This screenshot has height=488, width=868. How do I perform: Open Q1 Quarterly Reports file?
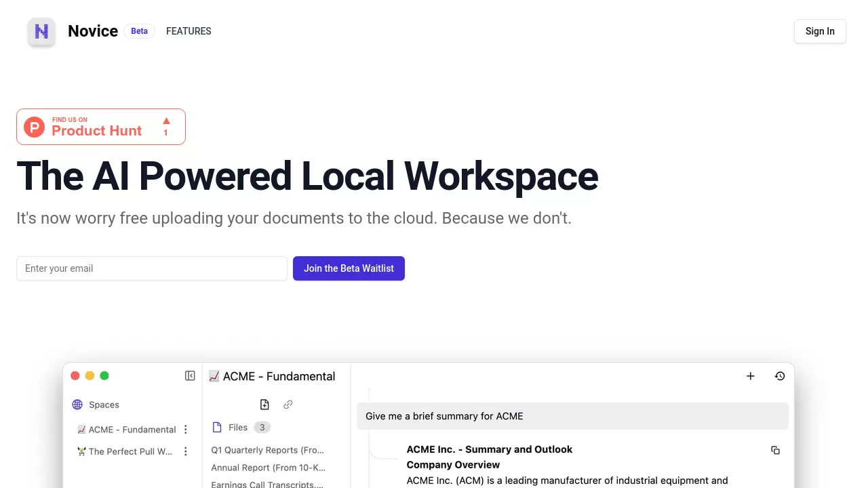pos(268,450)
